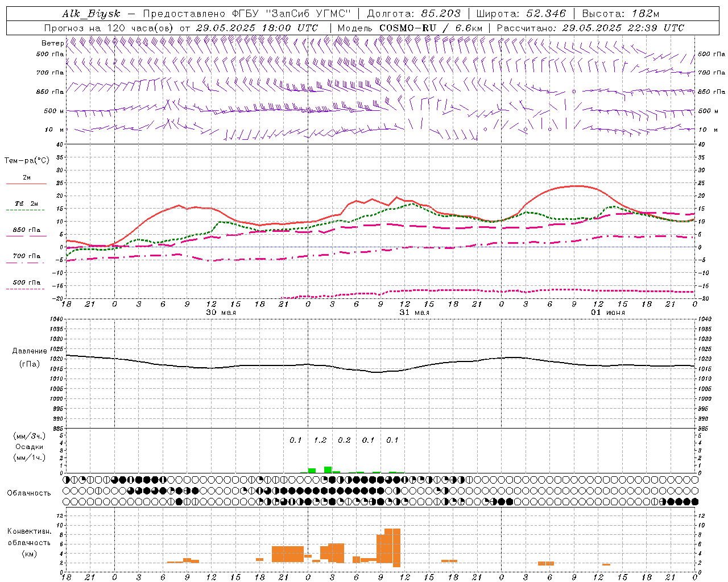Click the 'Осадки' precipitation label
Viewport: 728px width, 582px height.
pyautogui.click(x=29, y=447)
